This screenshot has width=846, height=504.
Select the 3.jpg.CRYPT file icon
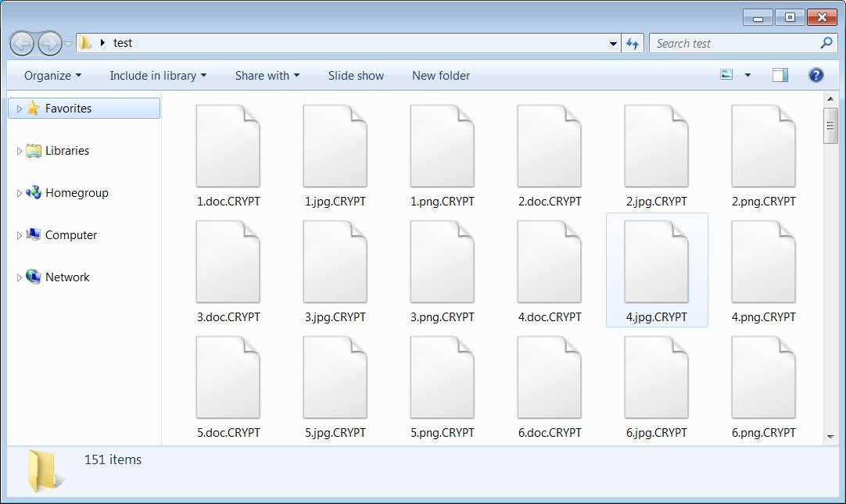(335, 262)
